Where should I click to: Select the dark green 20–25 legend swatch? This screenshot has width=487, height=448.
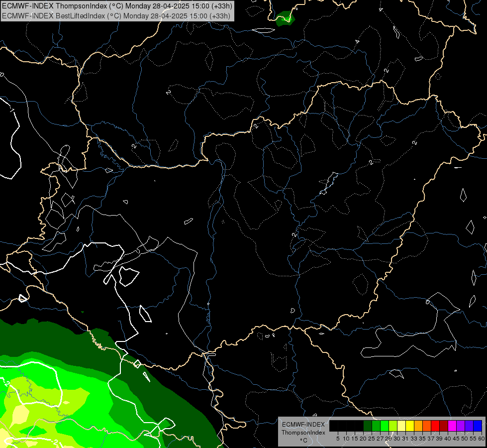click(x=368, y=426)
